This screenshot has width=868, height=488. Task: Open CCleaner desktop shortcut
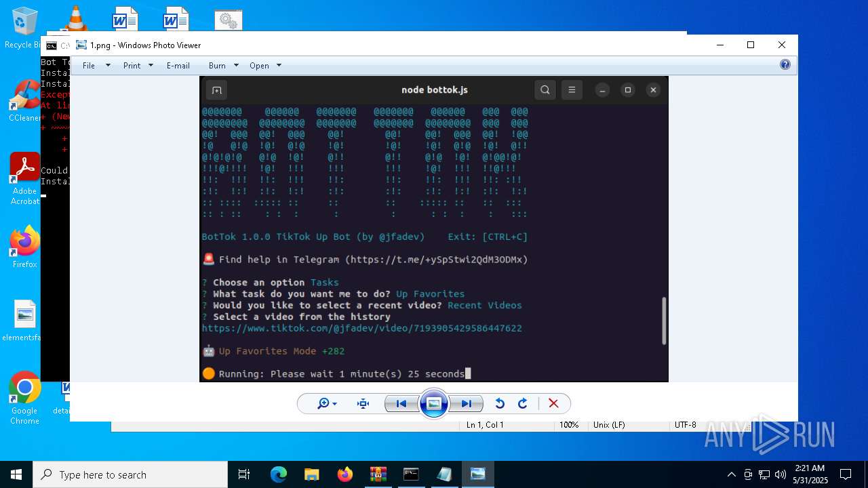(24, 100)
